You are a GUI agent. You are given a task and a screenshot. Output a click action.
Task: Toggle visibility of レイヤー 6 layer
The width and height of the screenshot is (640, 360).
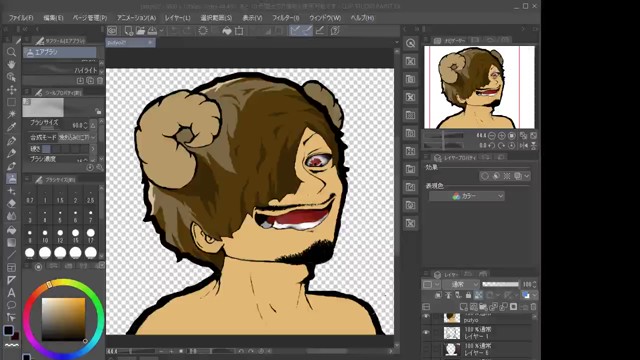click(426, 349)
